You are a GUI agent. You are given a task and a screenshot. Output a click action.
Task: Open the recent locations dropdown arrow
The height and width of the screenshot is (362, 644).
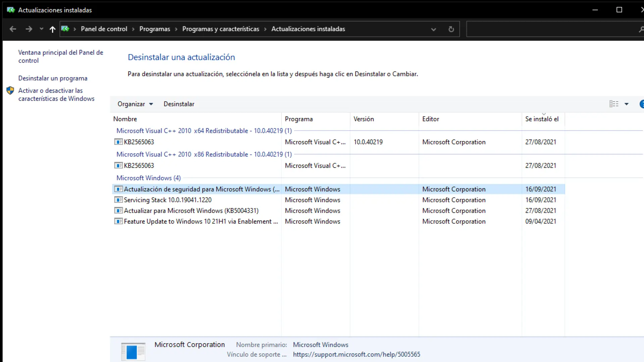(42, 29)
